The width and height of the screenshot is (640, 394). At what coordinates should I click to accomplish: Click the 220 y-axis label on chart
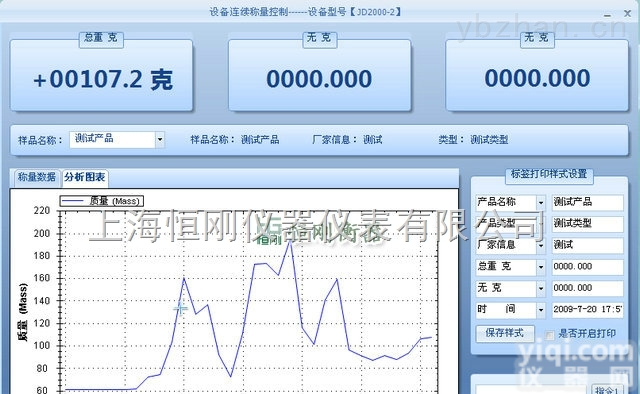click(x=42, y=211)
